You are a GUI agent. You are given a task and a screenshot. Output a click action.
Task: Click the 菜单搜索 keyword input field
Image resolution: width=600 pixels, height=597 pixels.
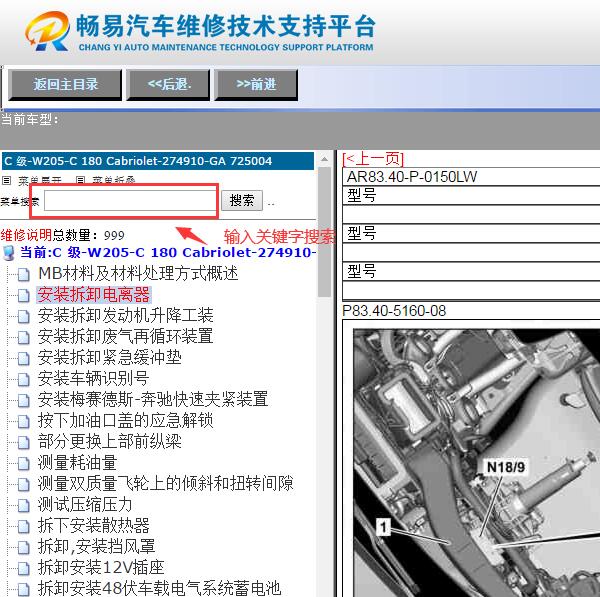coord(130,201)
